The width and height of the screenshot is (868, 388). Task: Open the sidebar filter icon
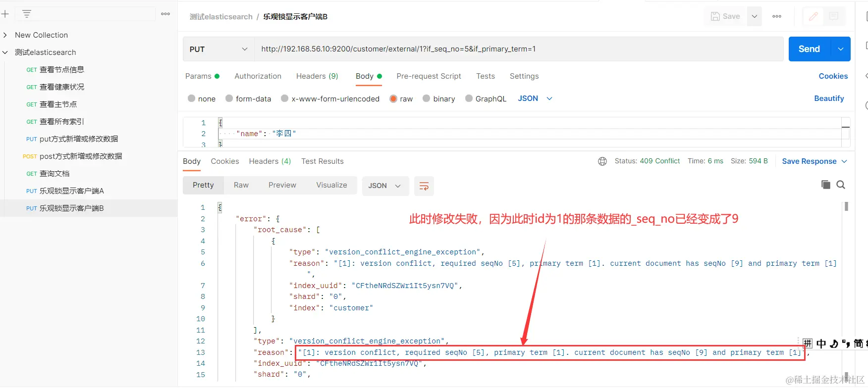(27, 14)
